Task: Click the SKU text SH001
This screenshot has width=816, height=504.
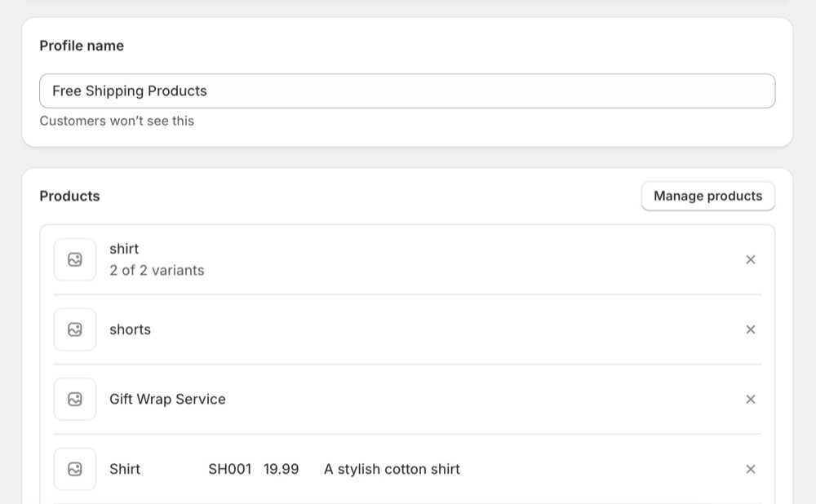Action: tap(230, 469)
